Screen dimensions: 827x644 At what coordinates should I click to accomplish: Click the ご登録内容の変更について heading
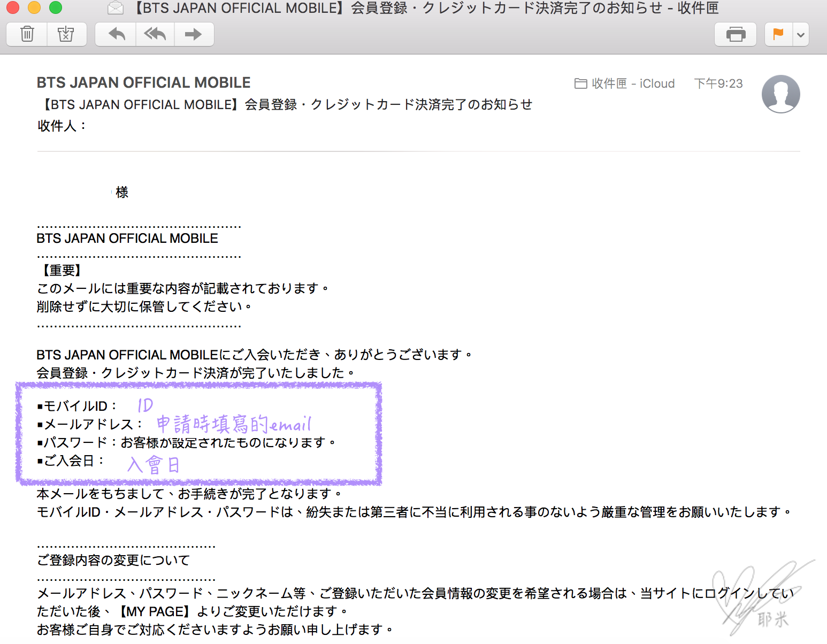pos(113,560)
